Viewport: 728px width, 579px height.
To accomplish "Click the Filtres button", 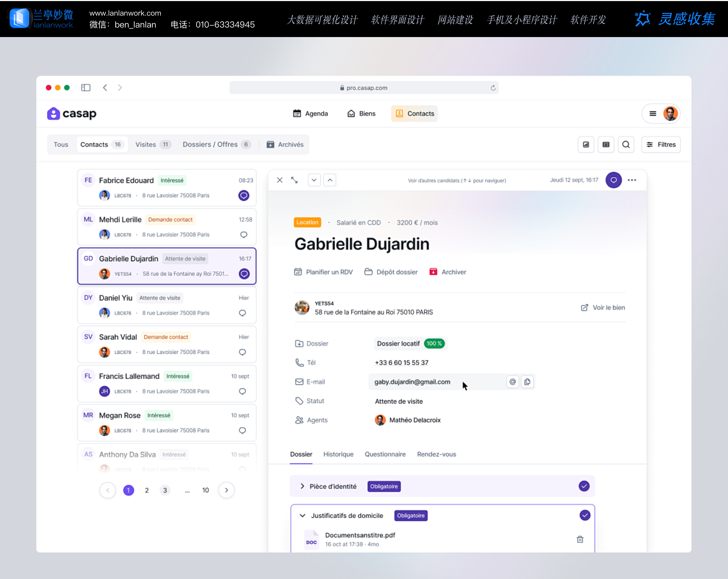I will click(x=661, y=144).
